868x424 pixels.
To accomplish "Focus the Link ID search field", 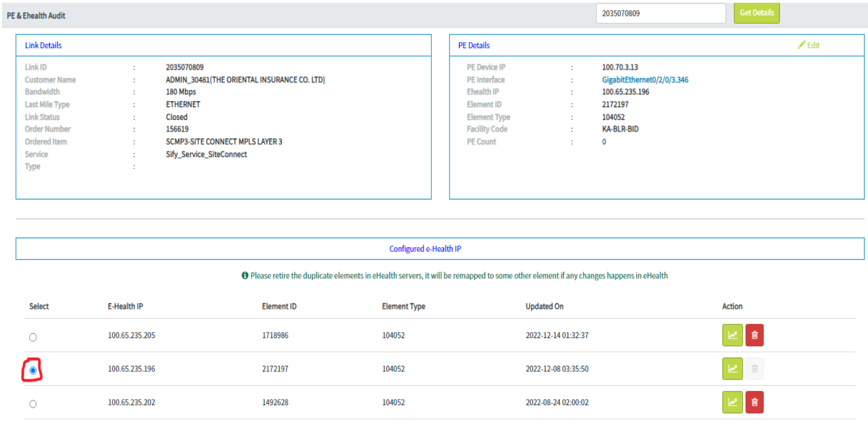I will coord(661,13).
